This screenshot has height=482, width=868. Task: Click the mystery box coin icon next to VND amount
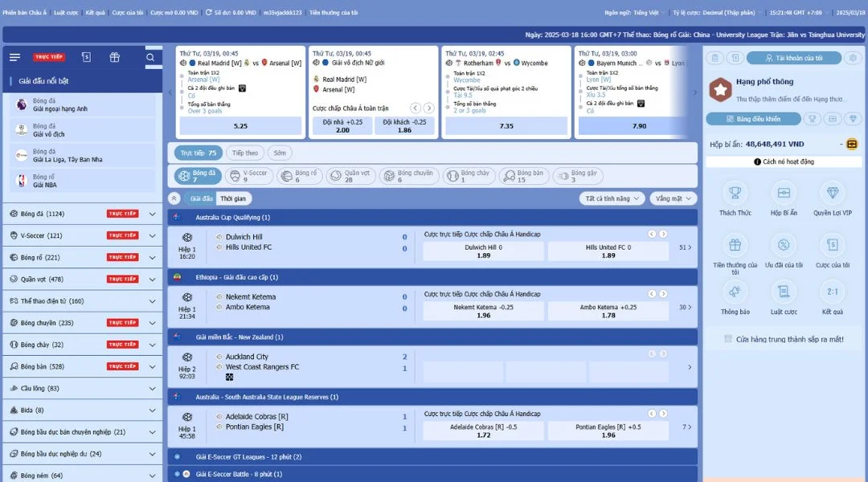852,145
